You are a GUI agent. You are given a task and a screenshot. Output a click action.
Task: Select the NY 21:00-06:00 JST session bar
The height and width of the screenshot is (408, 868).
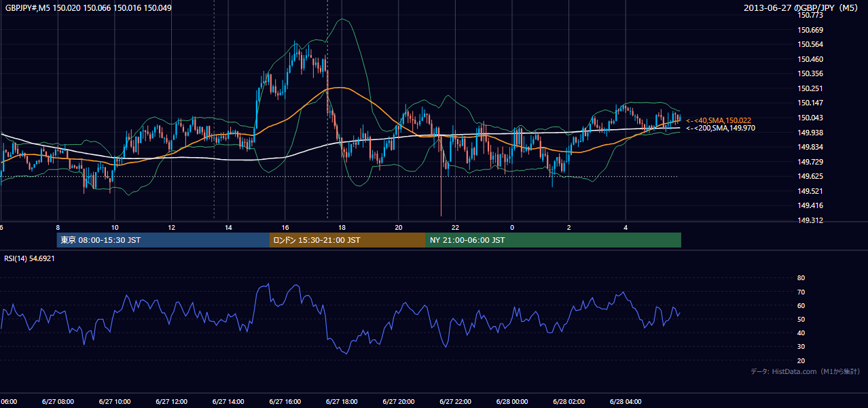point(554,240)
